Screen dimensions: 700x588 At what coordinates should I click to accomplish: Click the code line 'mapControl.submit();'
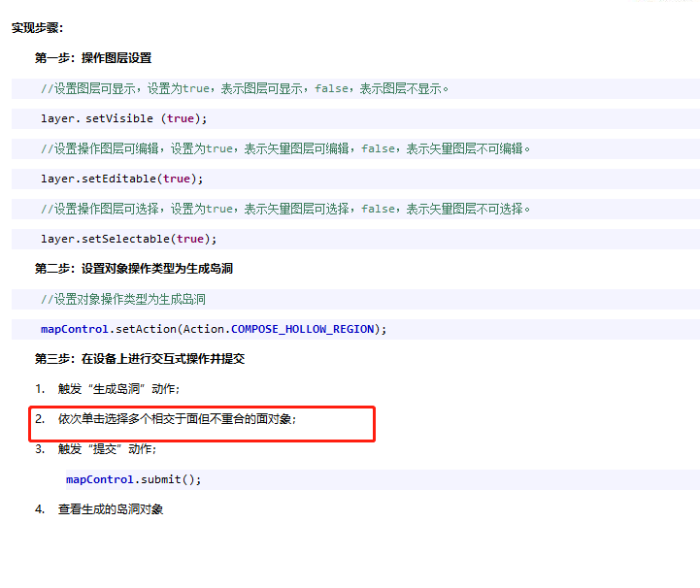[133, 479]
